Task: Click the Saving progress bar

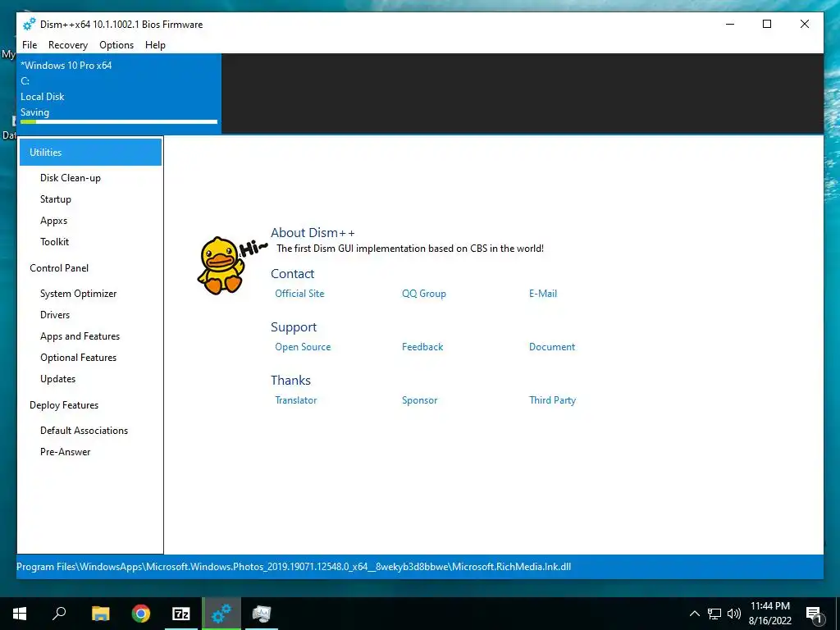Action: pyautogui.click(x=119, y=122)
